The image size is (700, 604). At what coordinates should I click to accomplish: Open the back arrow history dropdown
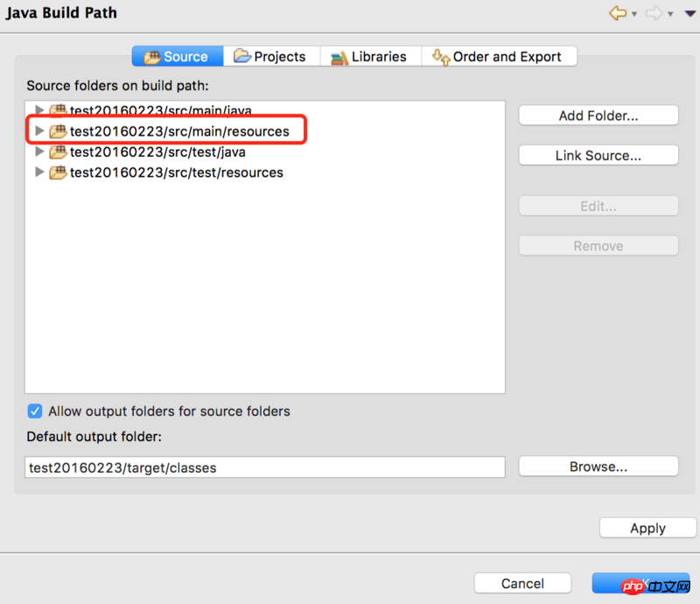click(x=634, y=14)
